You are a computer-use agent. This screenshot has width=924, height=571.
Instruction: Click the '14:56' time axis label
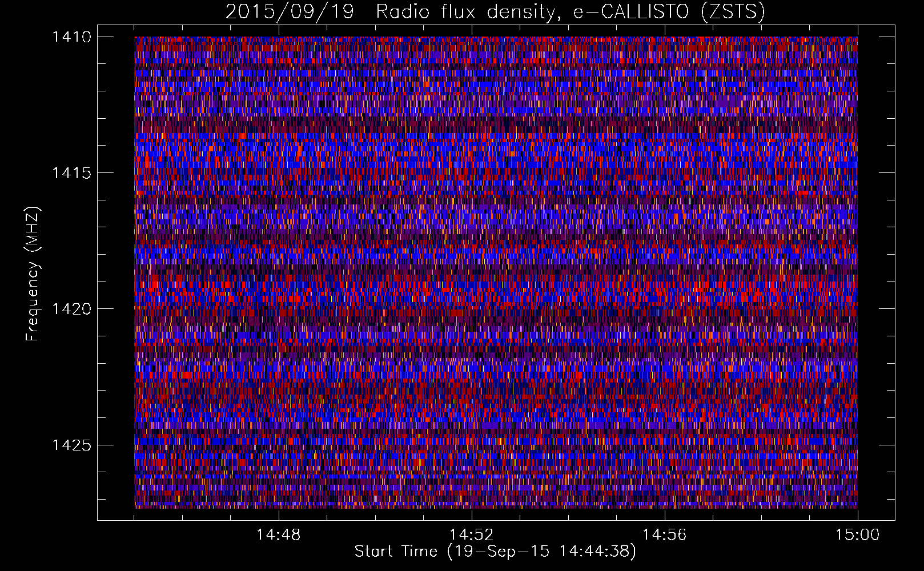point(664,535)
